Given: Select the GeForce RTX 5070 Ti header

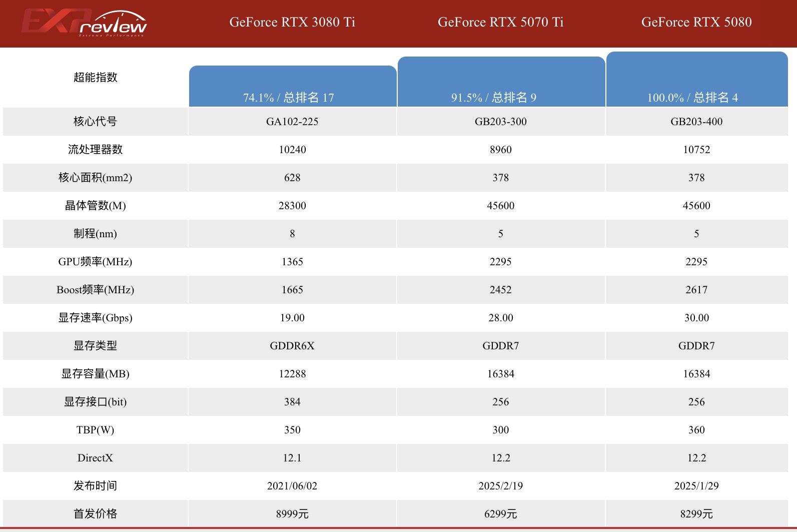Looking at the screenshot, I should [500, 22].
